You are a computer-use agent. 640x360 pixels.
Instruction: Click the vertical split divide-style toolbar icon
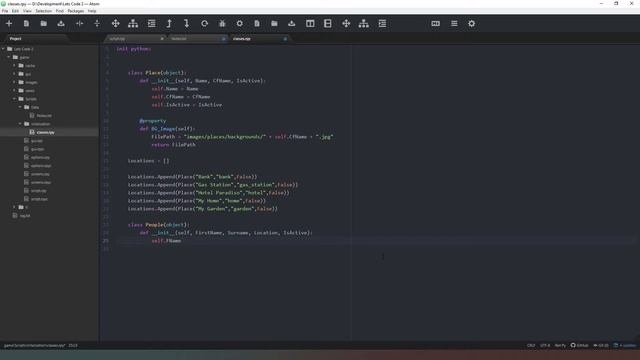click(x=97, y=24)
